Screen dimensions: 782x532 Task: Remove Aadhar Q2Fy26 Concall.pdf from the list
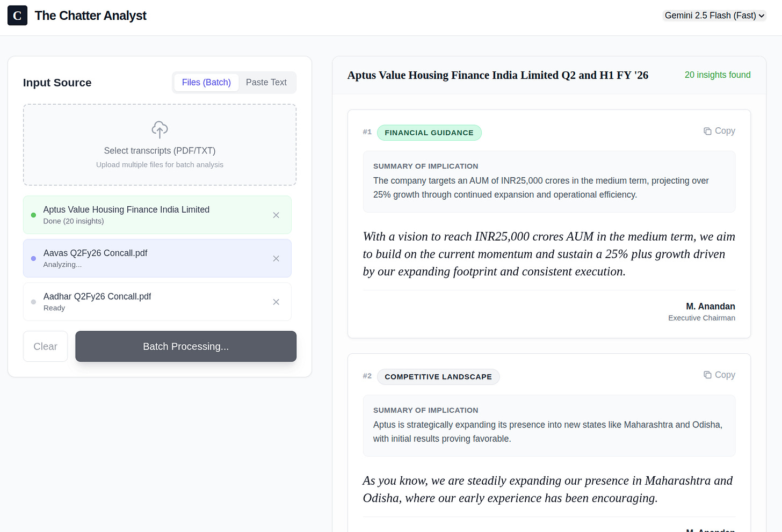click(x=276, y=302)
